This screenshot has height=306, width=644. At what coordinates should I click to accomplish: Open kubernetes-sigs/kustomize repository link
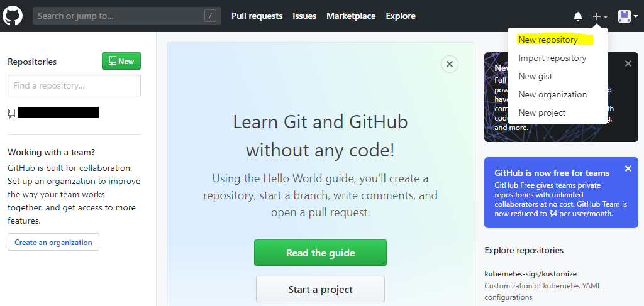pyautogui.click(x=531, y=273)
